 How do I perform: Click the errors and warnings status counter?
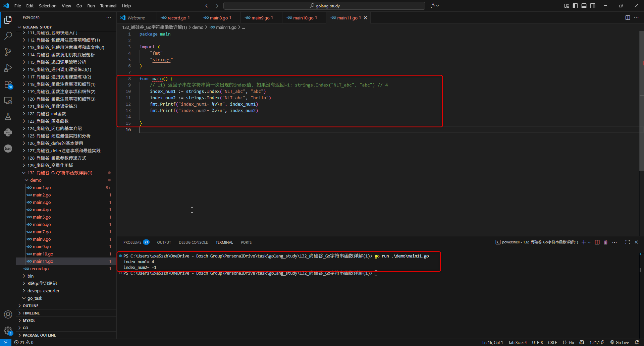(x=24, y=342)
